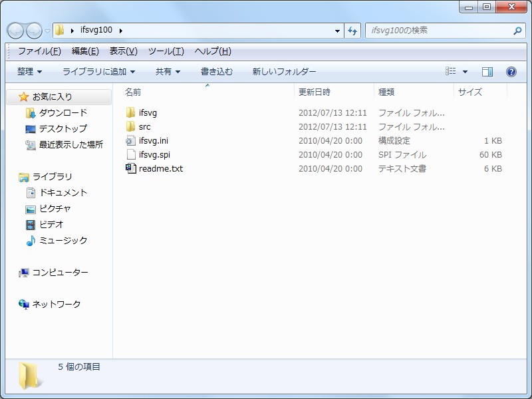532x399 pixels.
Task: Toggle the preview pane icon
Action: (487, 71)
